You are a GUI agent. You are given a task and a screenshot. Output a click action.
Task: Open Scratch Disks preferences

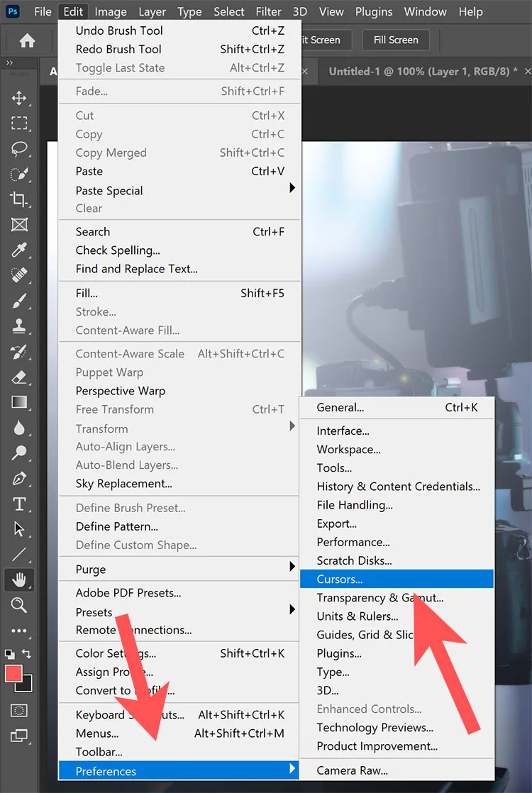[x=397, y=561]
